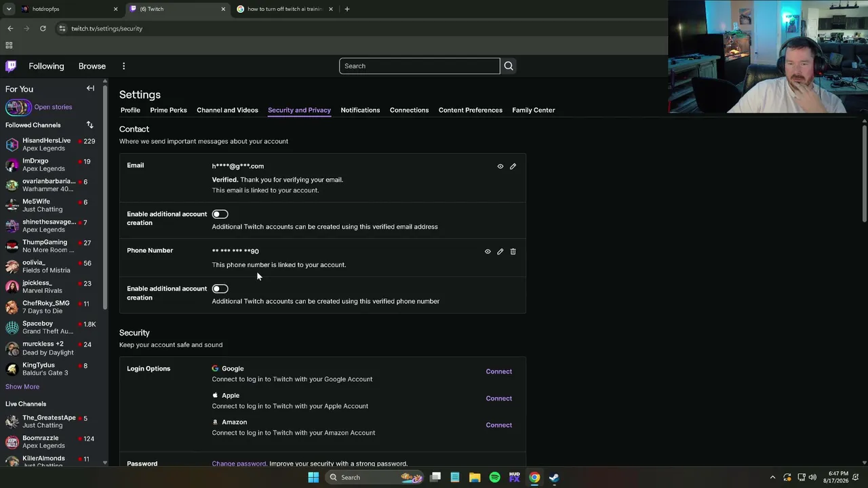Open the Browse page

92,66
